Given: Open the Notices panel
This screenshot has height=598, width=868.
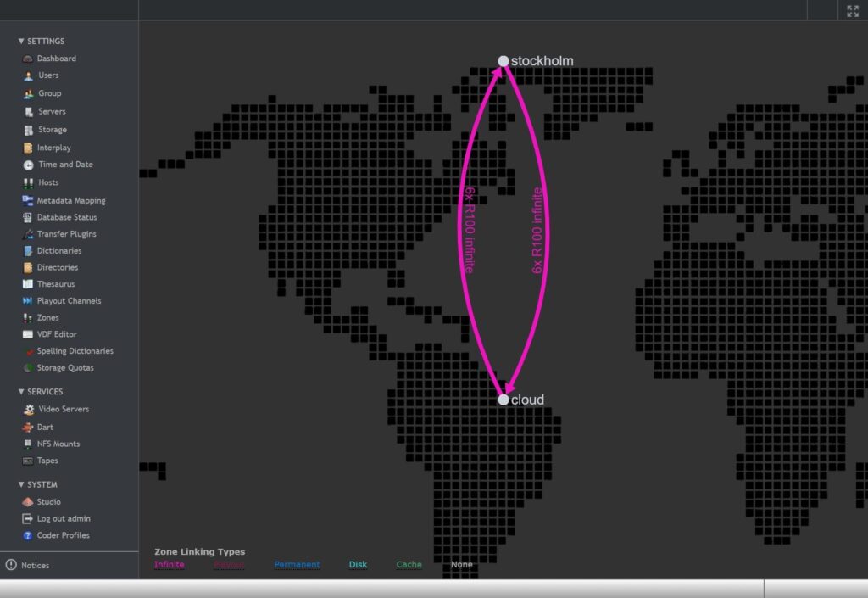Looking at the screenshot, I should [34, 566].
